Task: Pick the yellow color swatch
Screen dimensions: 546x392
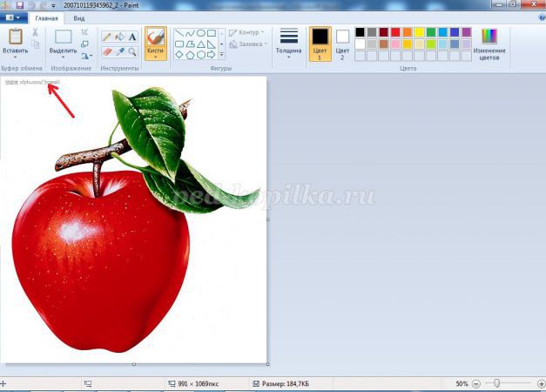Action: 419,32
